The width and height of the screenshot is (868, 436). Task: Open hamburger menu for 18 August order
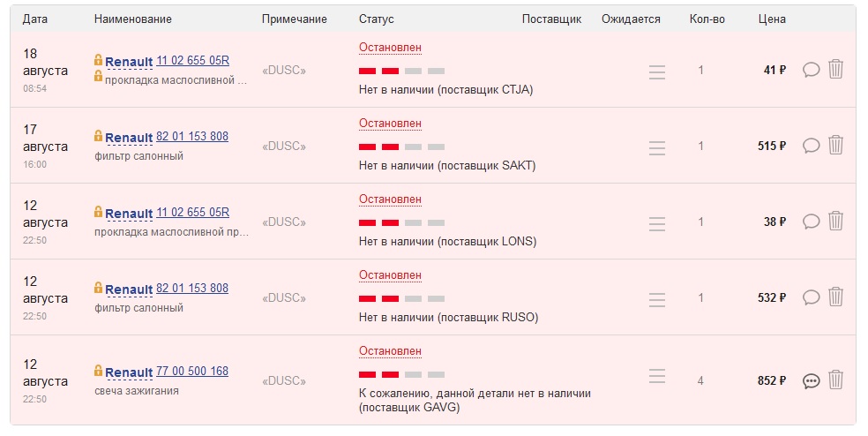pos(656,72)
